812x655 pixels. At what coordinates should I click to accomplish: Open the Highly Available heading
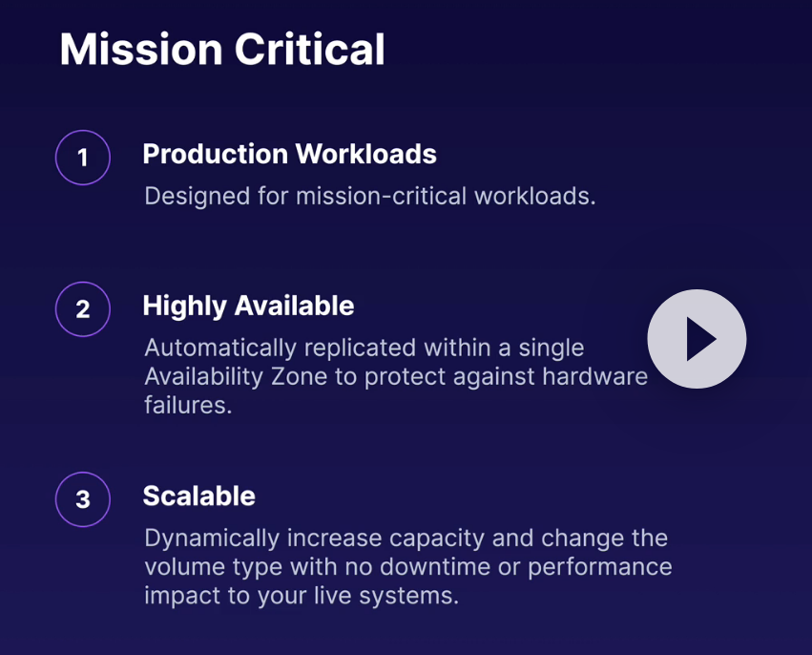(x=248, y=306)
